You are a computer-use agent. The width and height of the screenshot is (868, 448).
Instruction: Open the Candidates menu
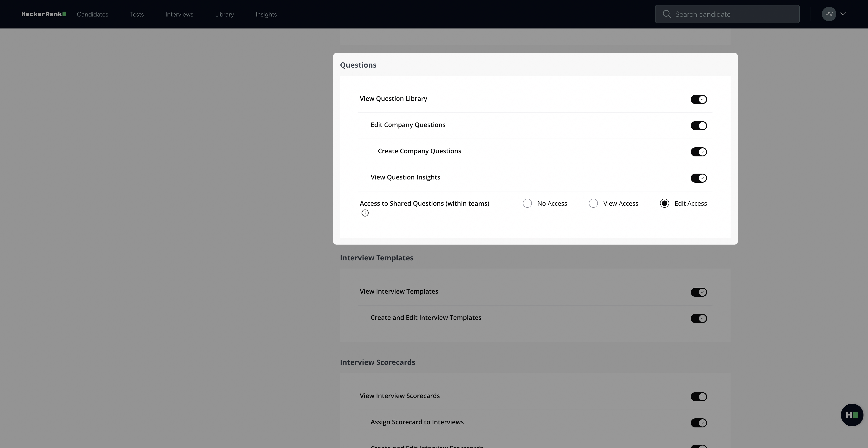[92, 14]
